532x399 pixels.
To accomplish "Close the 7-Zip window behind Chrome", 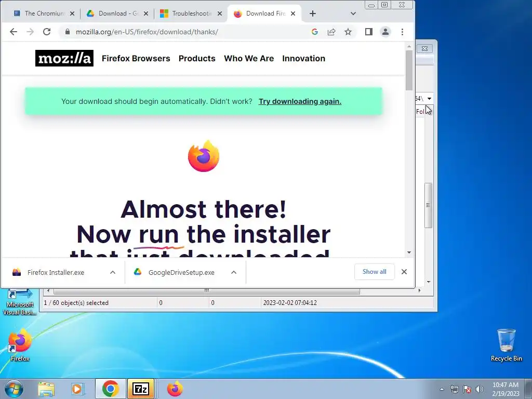I will pyautogui.click(x=424, y=48).
